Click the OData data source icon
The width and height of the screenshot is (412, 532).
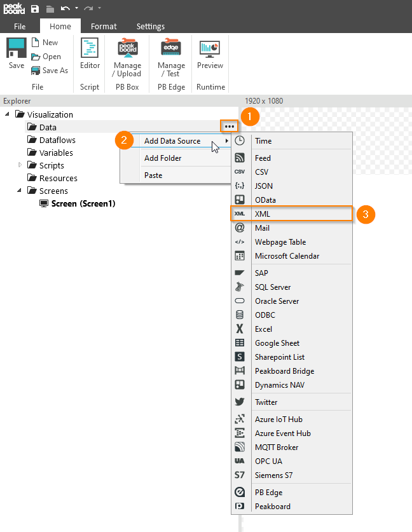[x=240, y=200]
